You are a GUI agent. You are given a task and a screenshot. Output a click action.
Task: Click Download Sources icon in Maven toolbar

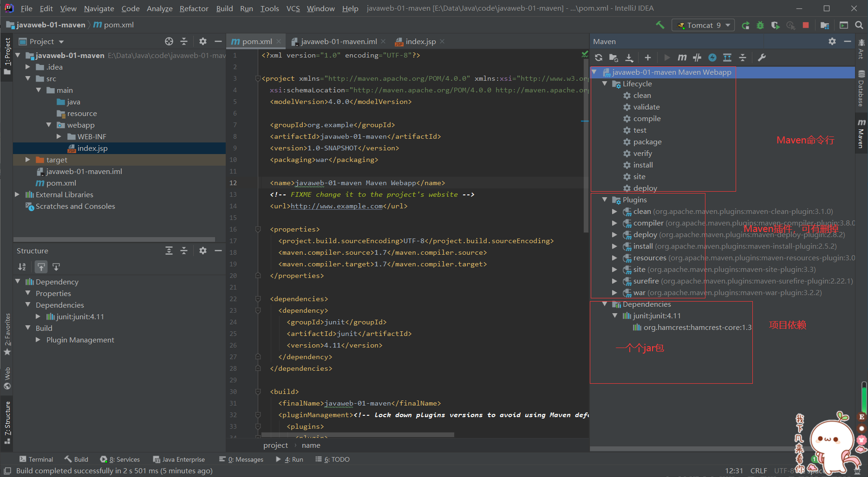click(x=629, y=58)
